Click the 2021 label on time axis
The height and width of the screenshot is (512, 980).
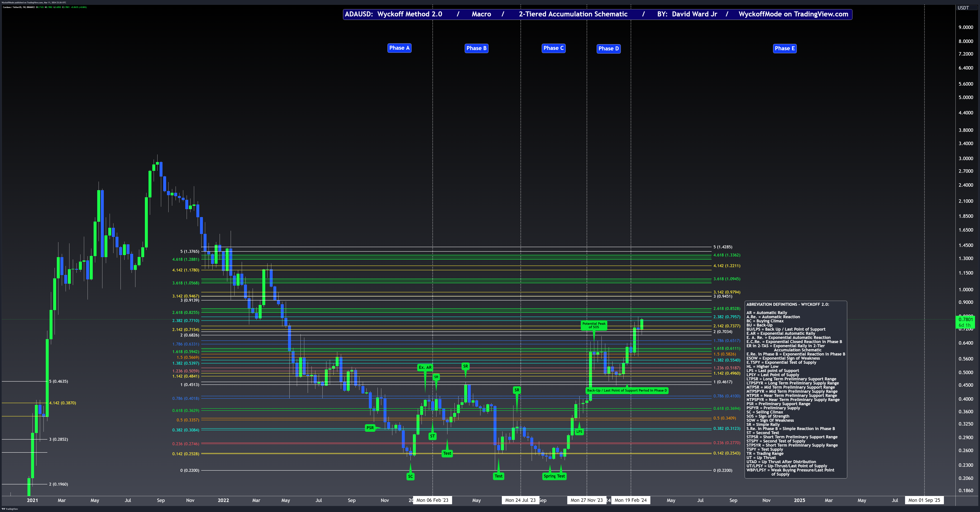pos(32,500)
